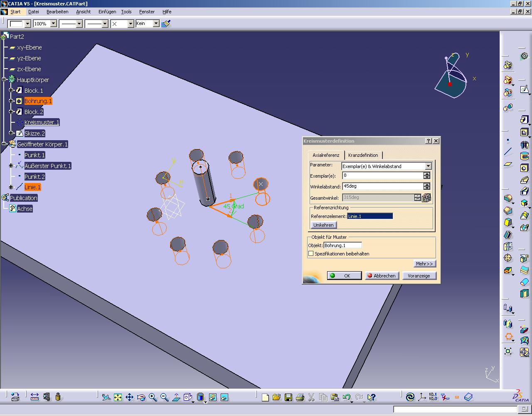Open the Bearbeiten menu
Screen dimensions: 532x416
(57, 12)
